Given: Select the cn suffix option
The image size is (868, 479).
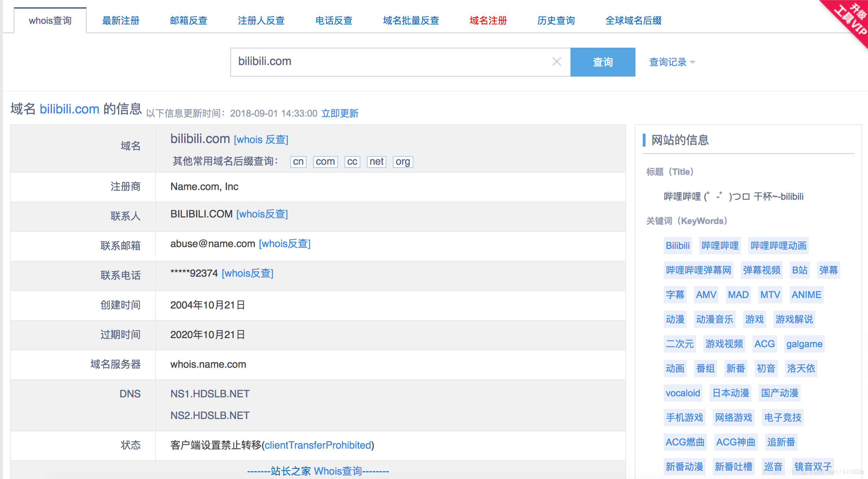Looking at the screenshot, I should click(298, 161).
